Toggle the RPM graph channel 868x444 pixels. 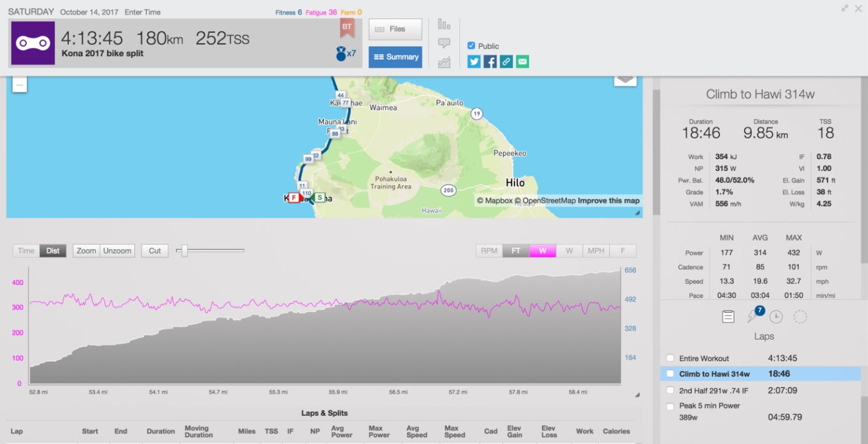489,251
